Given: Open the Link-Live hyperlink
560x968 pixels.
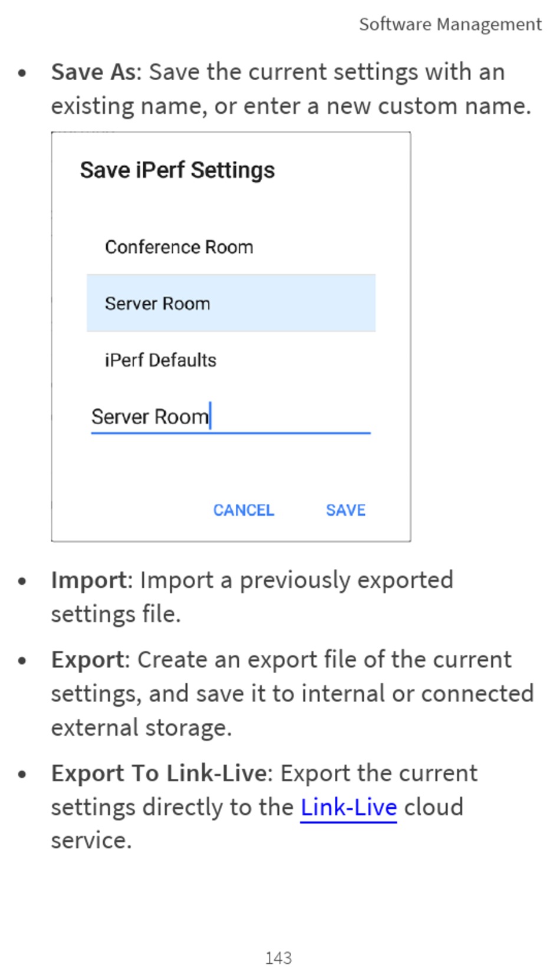Looking at the screenshot, I should point(348,807).
